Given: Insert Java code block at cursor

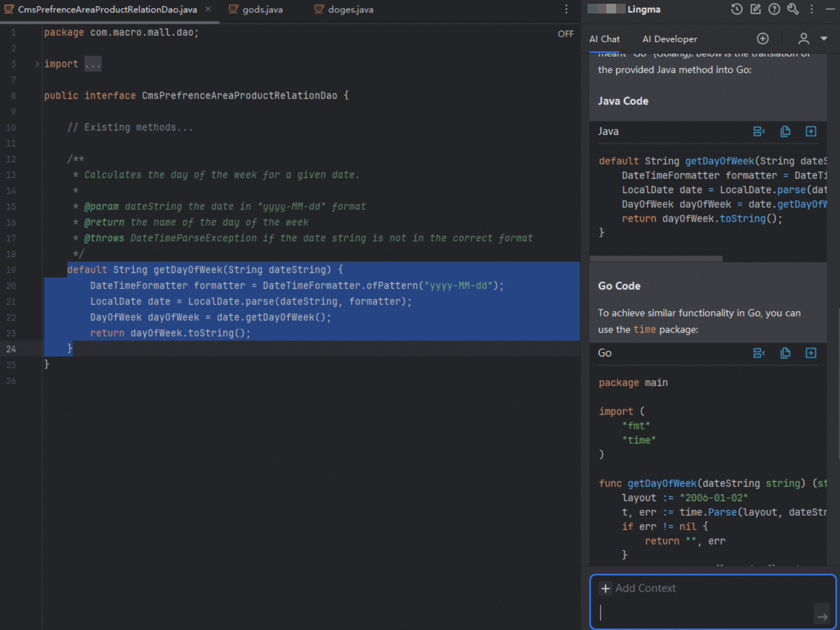Looking at the screenshot, I should click(x=759, y=131).
